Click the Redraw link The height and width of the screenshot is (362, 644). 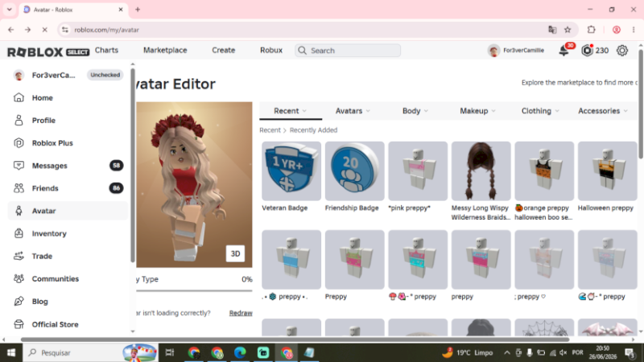pos(241,313)
